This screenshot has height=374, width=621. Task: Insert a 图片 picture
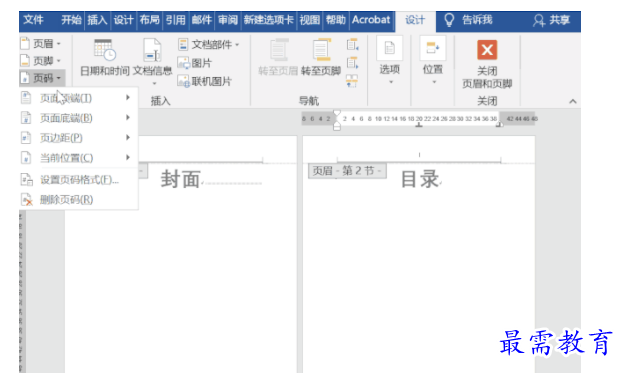tap(195, 63)
